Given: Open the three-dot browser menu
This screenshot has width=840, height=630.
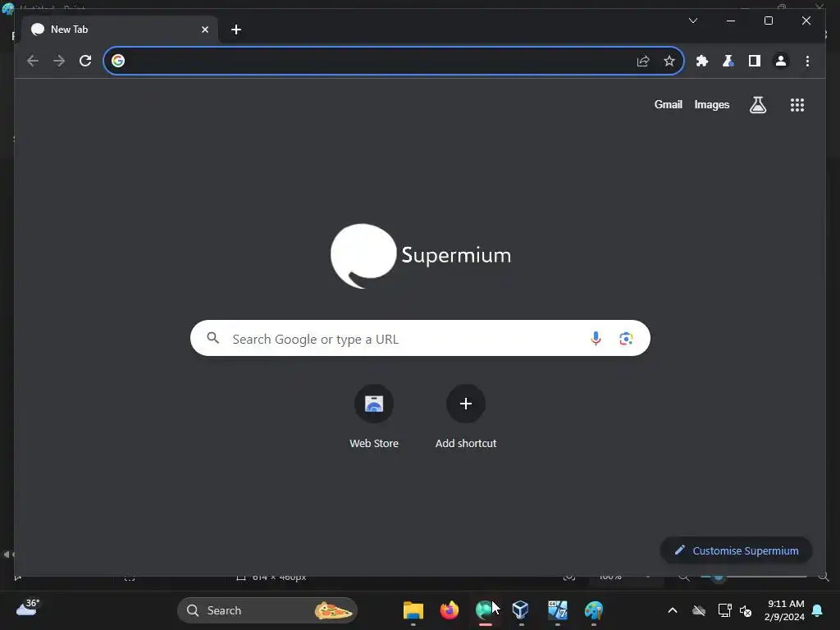Looking at the screenshot, I should 807,61.
